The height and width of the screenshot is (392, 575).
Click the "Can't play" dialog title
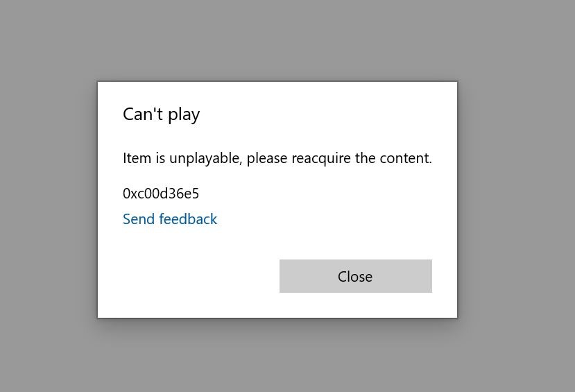(x=161, y=114)
